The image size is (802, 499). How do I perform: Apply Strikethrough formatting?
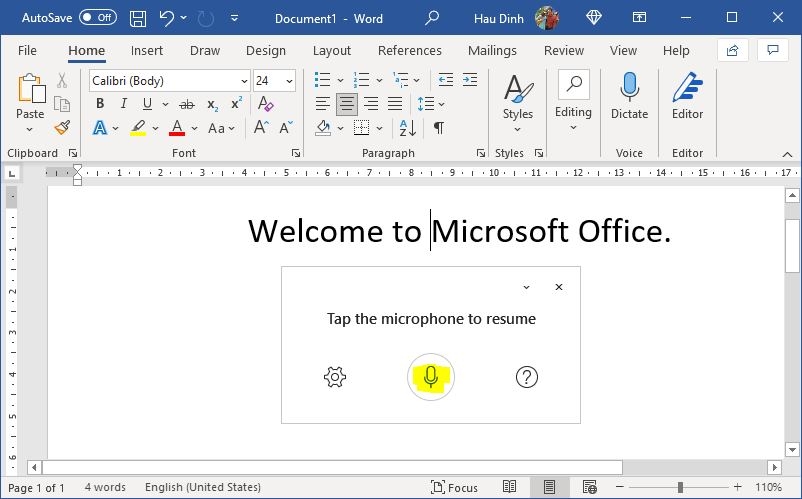[x=187, y=105]
